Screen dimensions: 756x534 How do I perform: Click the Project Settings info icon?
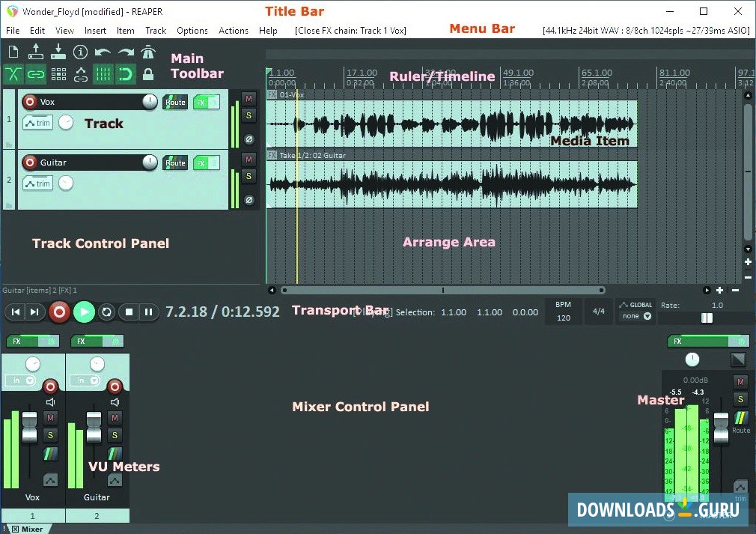tap(81, 52)
